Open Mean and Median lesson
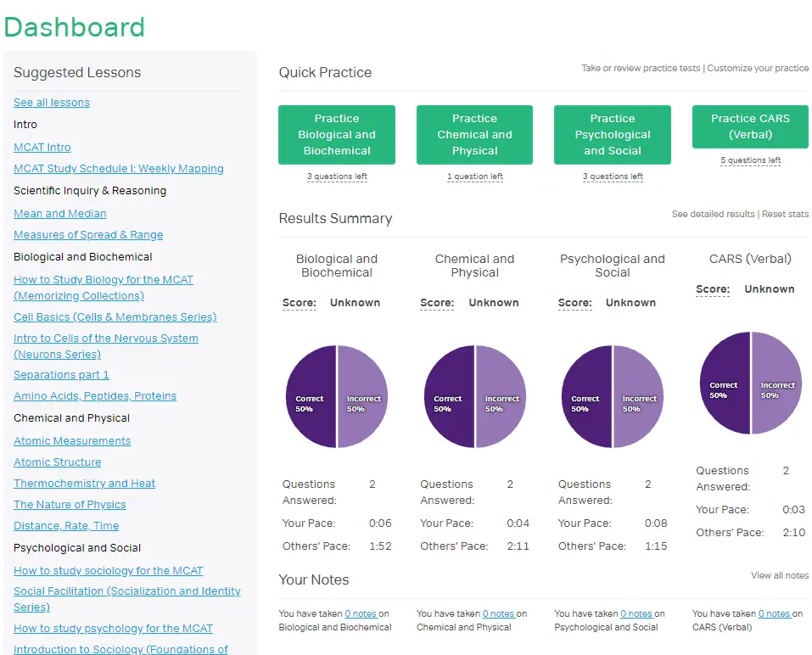The image size is (812, 655). (x=60, y=213)
